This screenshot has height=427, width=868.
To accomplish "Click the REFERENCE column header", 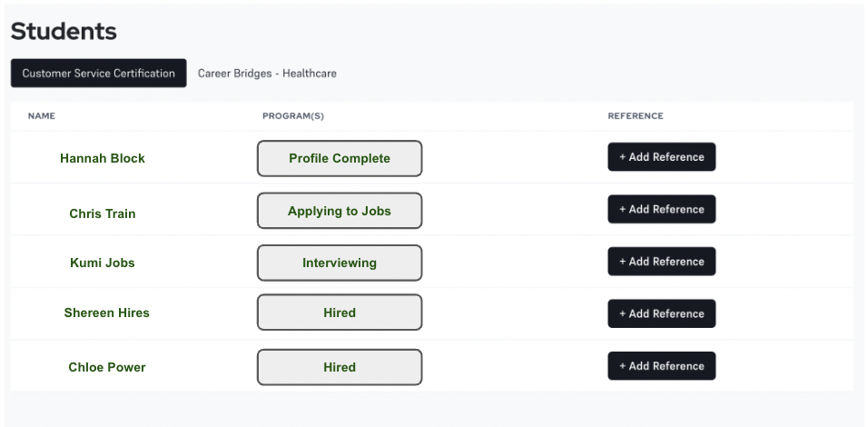I will tap(636, 116).
